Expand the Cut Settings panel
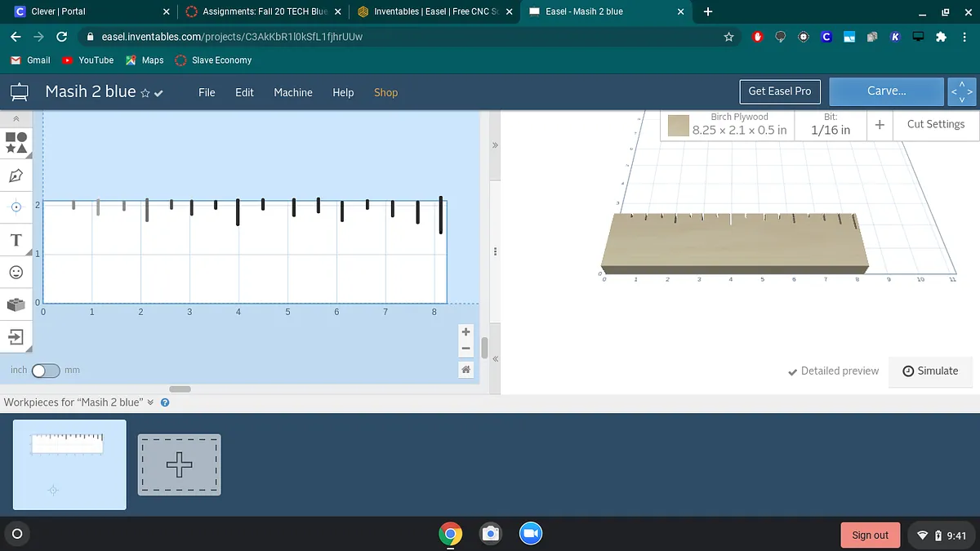 click(x=935, y=124)
